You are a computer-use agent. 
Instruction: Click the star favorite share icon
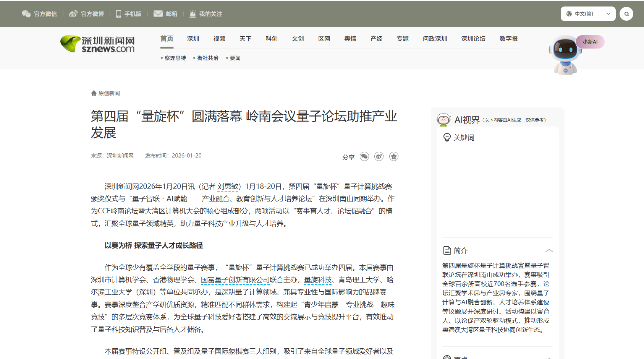click(394, 156)
